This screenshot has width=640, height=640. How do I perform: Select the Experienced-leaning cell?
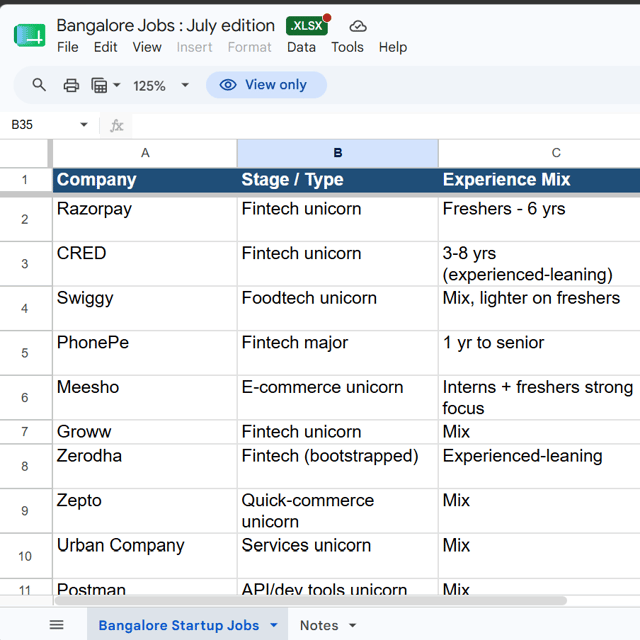tap(539, 466)
